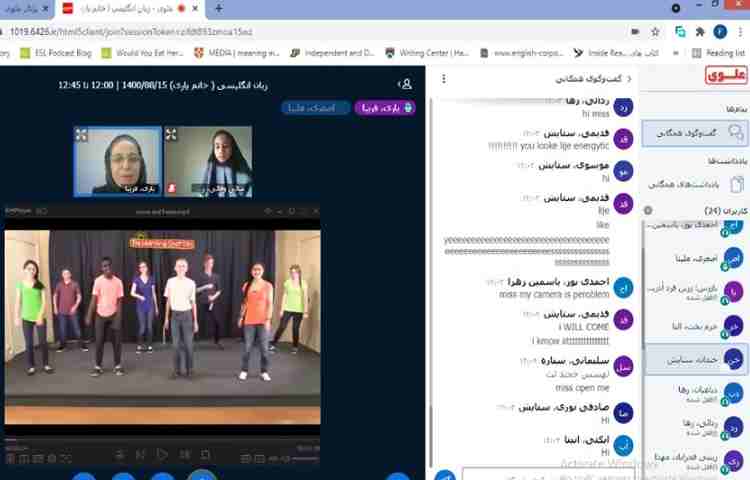Toggle the purple presenter talking indicator

coord(385,108)
